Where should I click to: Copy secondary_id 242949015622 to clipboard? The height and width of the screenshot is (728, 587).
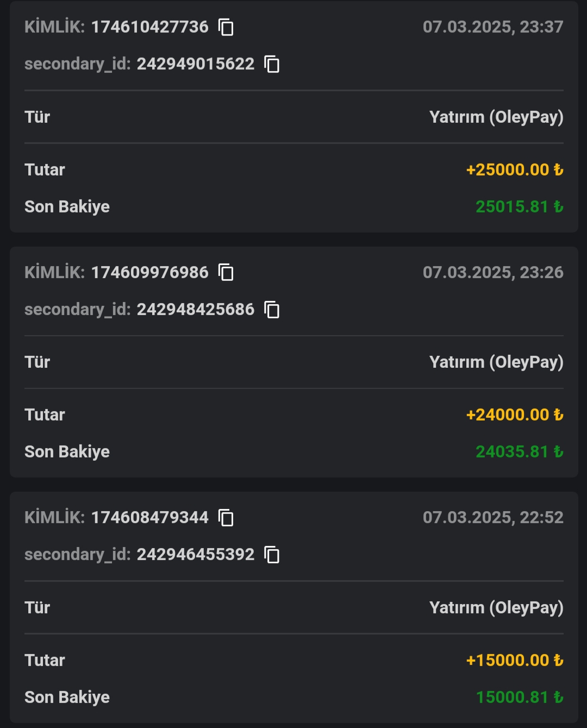coord(272,64)
